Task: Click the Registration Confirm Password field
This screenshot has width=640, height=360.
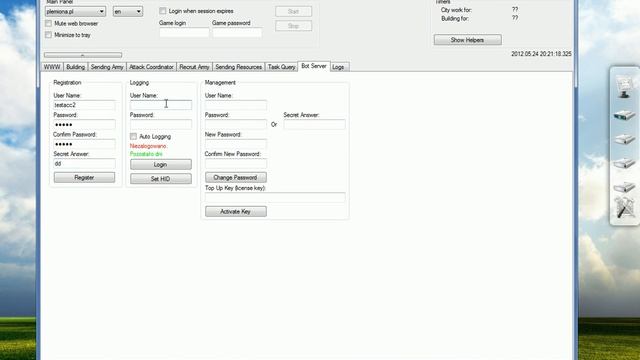Action: point(84,144)
